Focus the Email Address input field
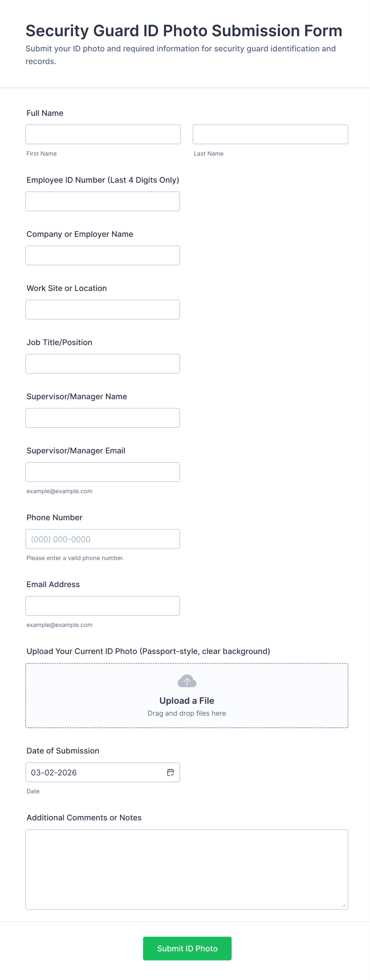 click(103, 606)
